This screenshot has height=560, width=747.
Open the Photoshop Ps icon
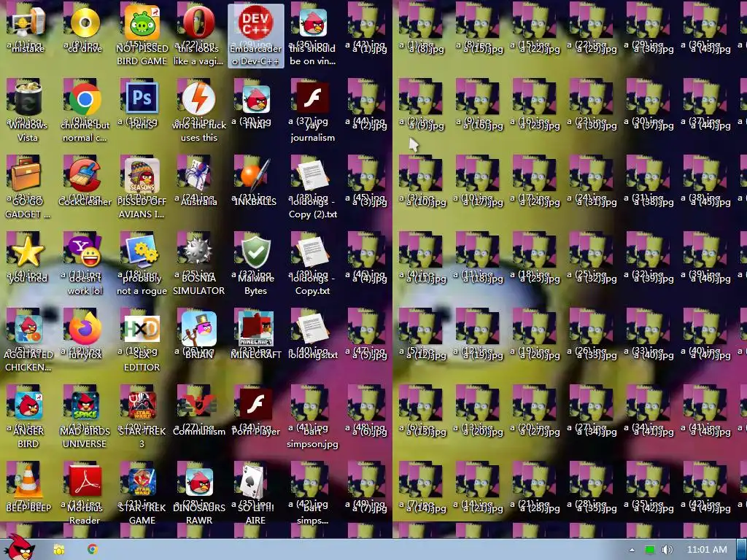point(142,98)
